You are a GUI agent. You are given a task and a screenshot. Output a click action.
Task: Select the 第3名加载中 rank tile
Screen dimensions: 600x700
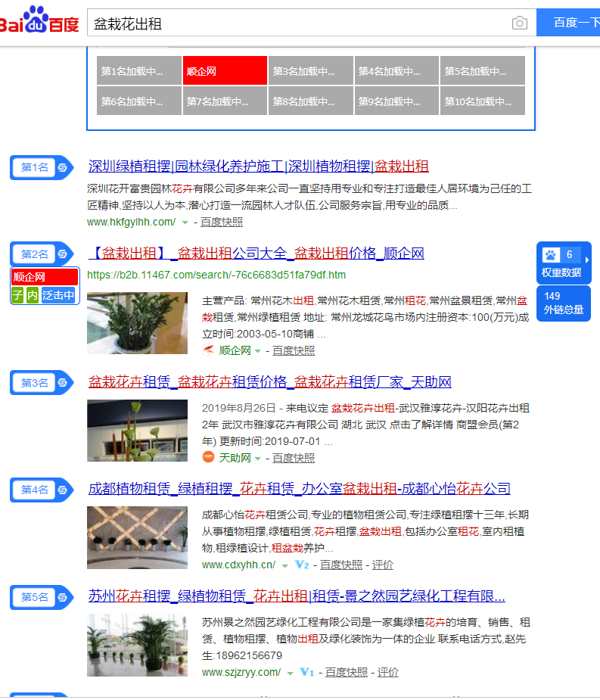[311, 70]
